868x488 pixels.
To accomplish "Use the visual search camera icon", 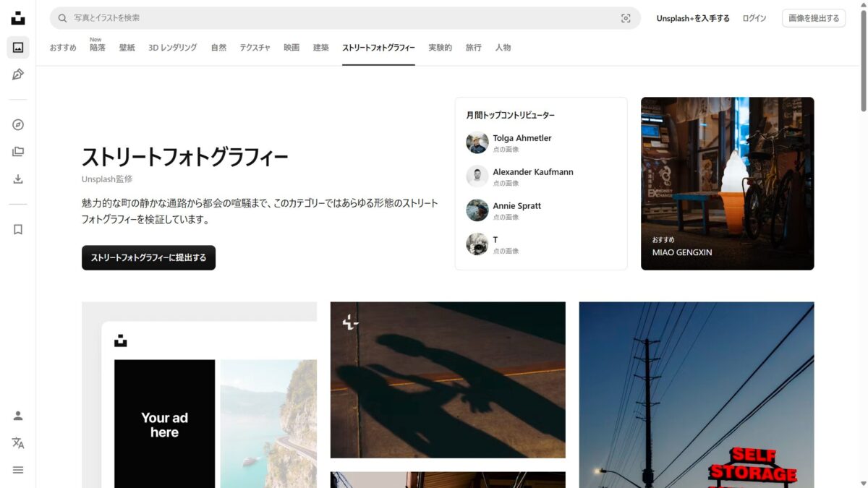I will [626, 18].
